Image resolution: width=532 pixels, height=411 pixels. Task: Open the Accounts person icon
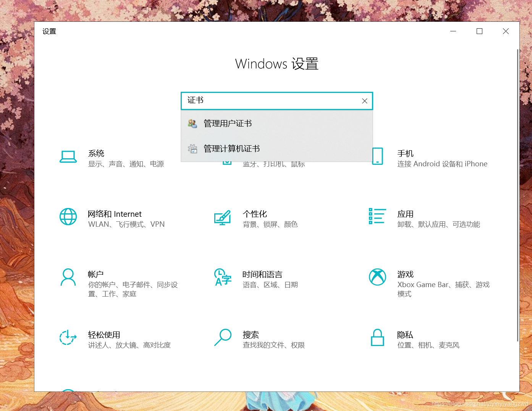point(68,277)
